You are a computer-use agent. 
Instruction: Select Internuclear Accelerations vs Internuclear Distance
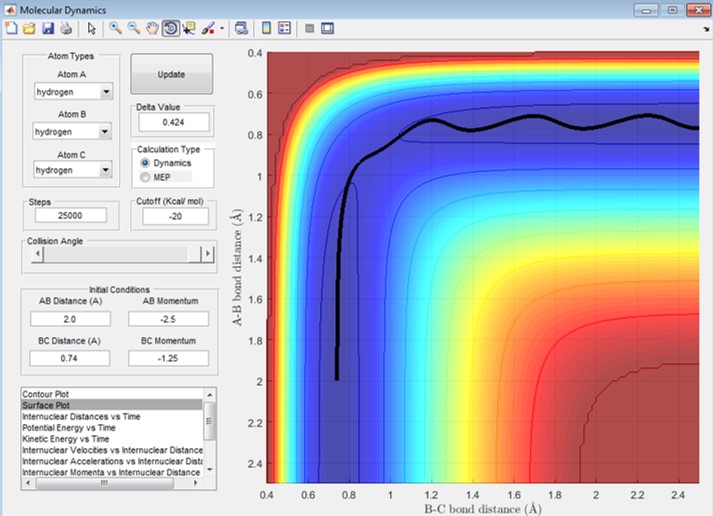coord(112,461)
